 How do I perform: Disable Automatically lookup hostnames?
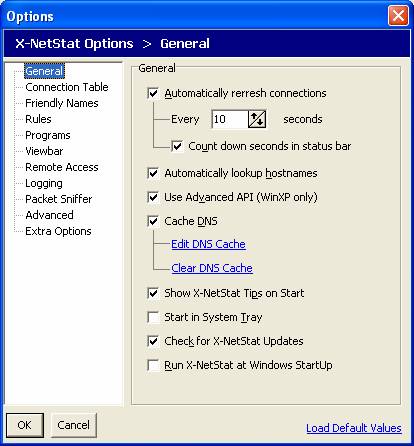[153, 173]
